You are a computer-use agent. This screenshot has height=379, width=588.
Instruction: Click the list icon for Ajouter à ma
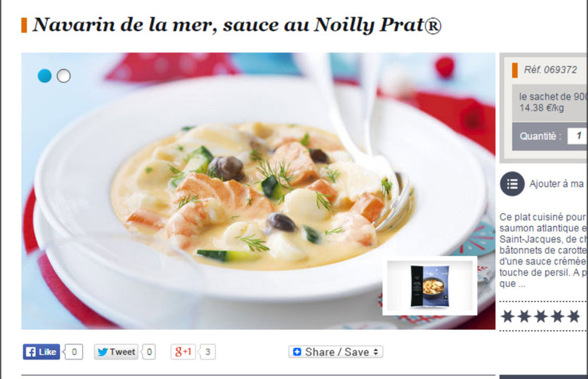512,184
